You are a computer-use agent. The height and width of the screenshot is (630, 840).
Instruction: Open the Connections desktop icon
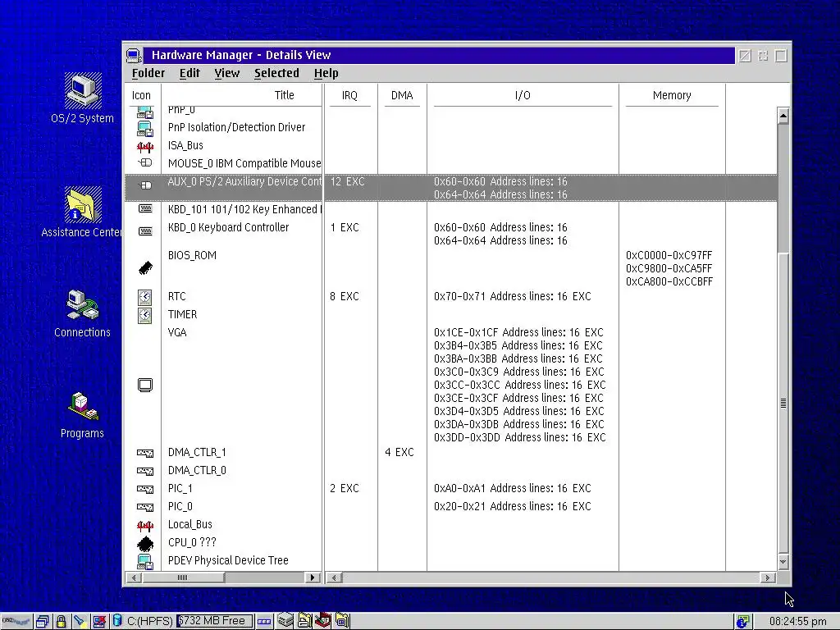(83, 305)
